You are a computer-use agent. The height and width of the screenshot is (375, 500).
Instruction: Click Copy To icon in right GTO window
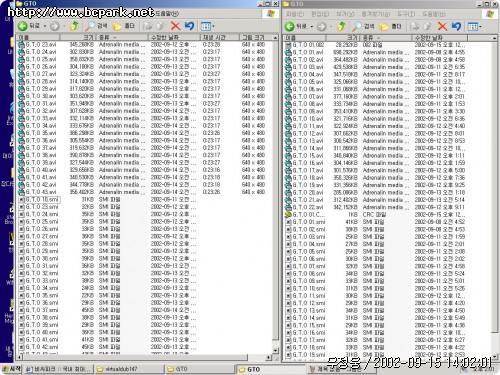point(428,26)
